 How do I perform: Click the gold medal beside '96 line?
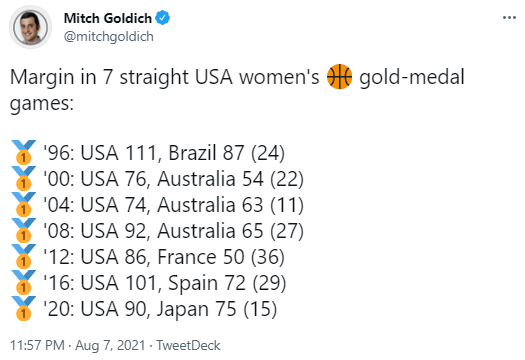(23, 152)
